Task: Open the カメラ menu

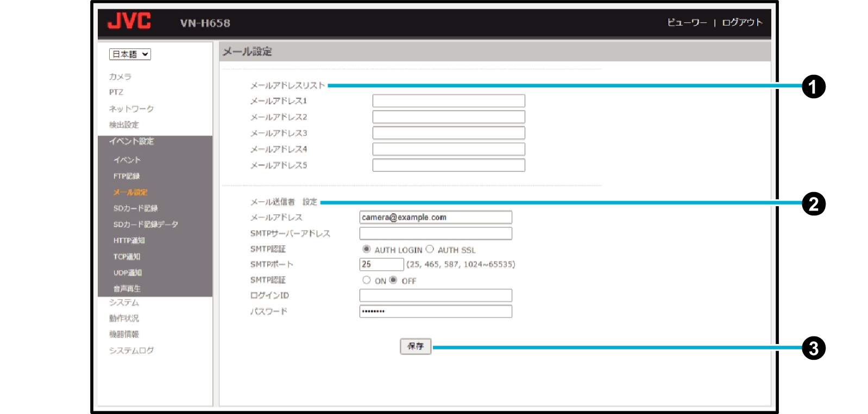Action: coord(120,77)
